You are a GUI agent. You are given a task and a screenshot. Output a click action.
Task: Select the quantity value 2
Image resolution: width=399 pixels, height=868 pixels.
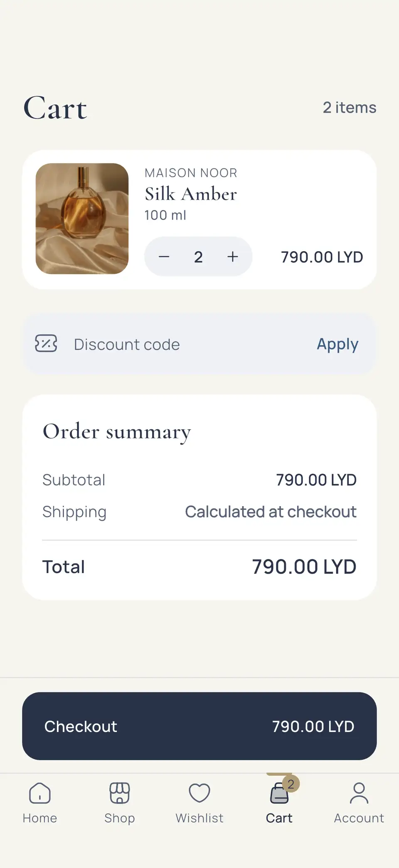[198, 257]
